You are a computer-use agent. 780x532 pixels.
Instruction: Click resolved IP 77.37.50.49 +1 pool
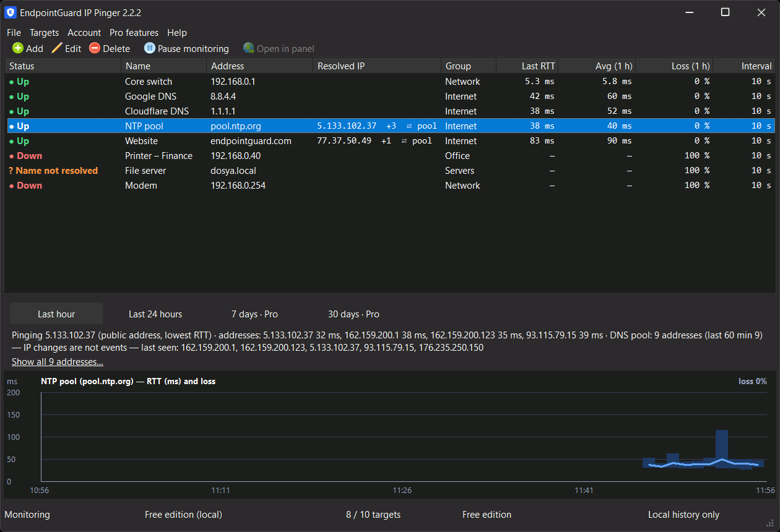(x=375, y=141)
